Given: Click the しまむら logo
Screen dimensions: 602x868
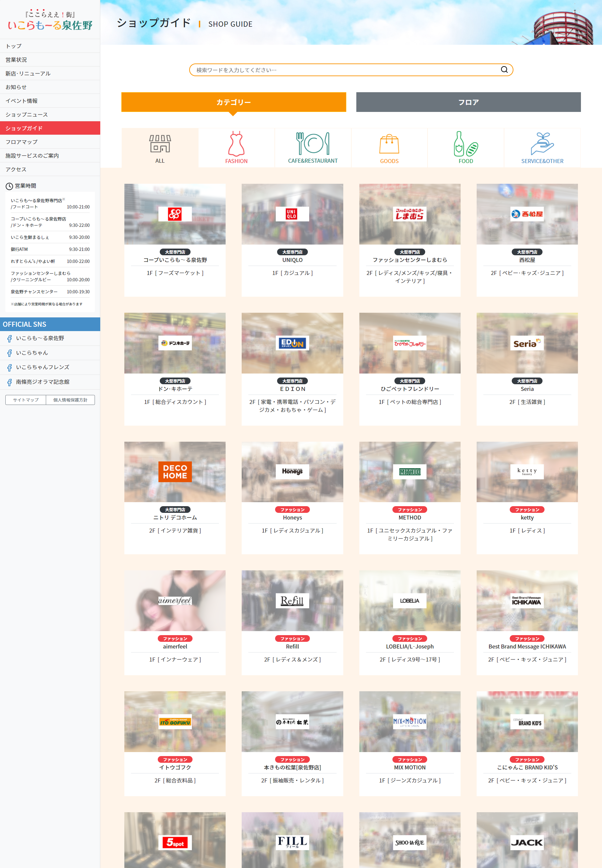Looking at the screenshot, I should point(409,214).
